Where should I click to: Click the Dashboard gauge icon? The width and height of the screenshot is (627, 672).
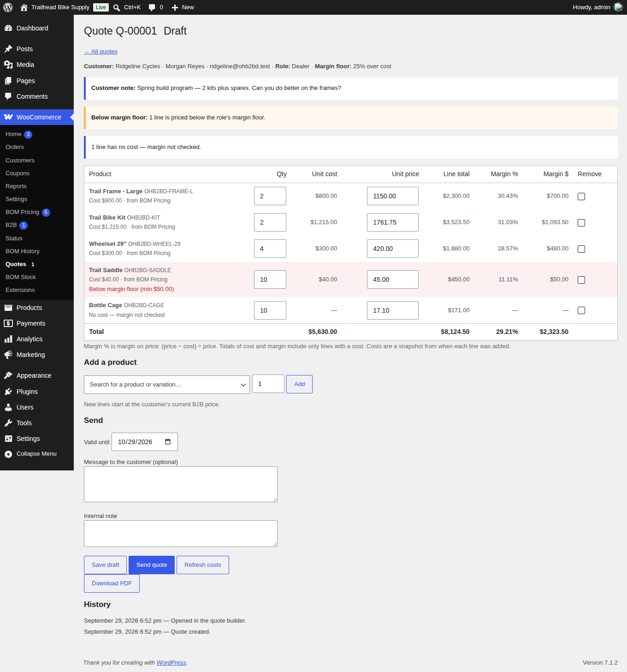click(8, 28)
